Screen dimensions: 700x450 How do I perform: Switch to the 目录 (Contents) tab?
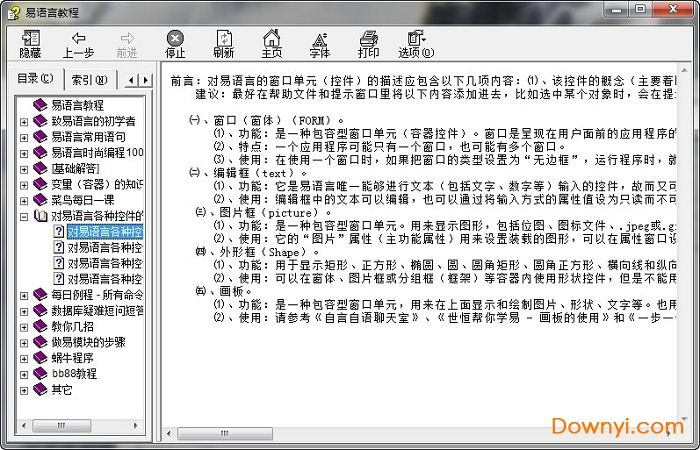point(36,79)
